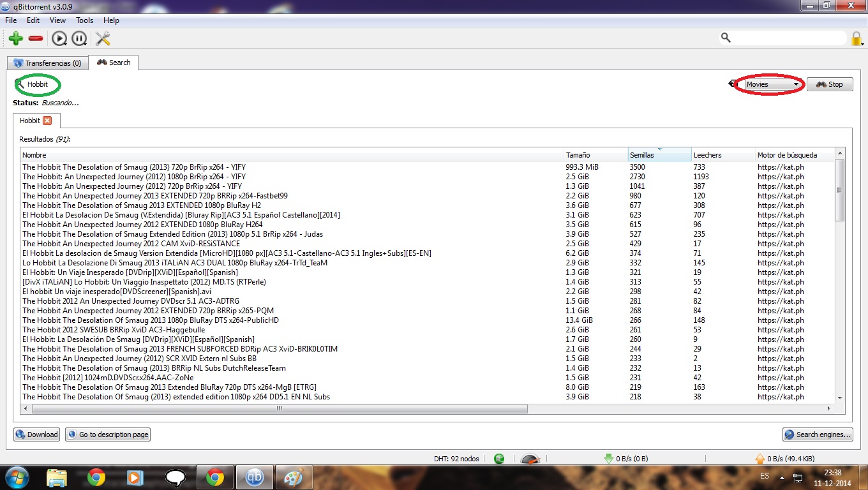Select the DTS x264-PublicHD 13.4 GiB row
868x490 pixels.
pos(427,320)
